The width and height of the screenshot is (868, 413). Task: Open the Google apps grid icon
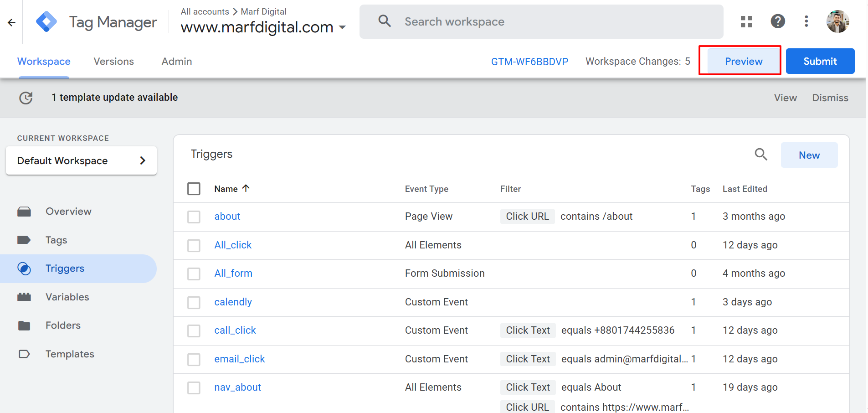pyautogui.click(x=746, y=21)
